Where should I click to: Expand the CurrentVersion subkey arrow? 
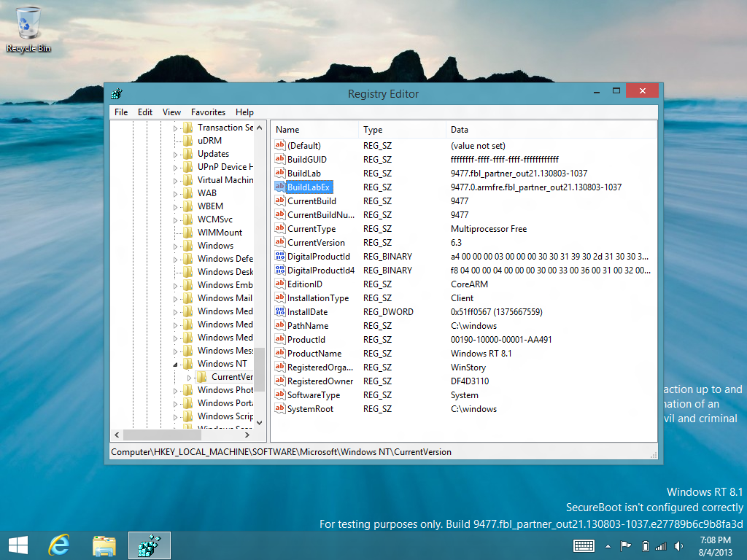[190, 377]
